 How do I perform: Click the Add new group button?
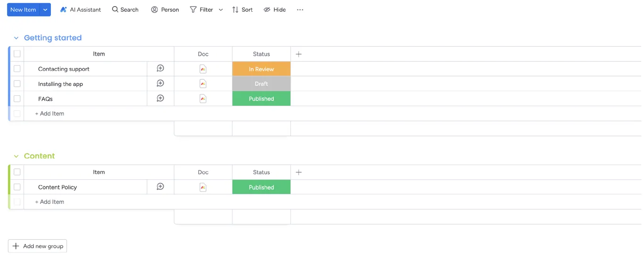37,246
